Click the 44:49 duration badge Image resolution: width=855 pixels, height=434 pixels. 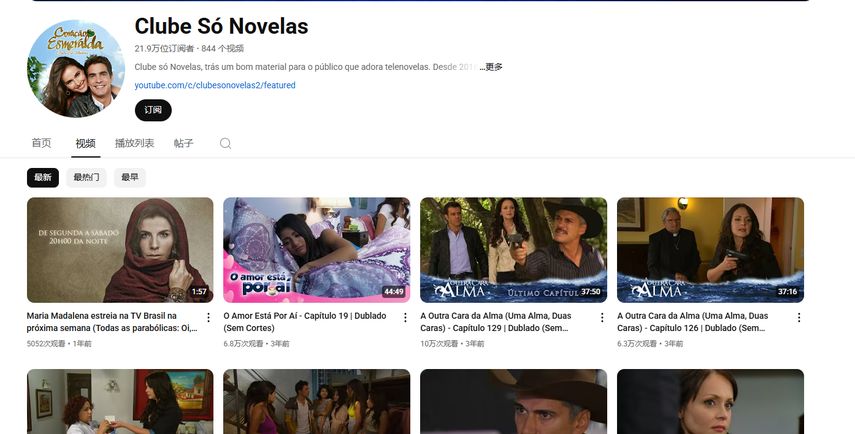tap(394, 292)
